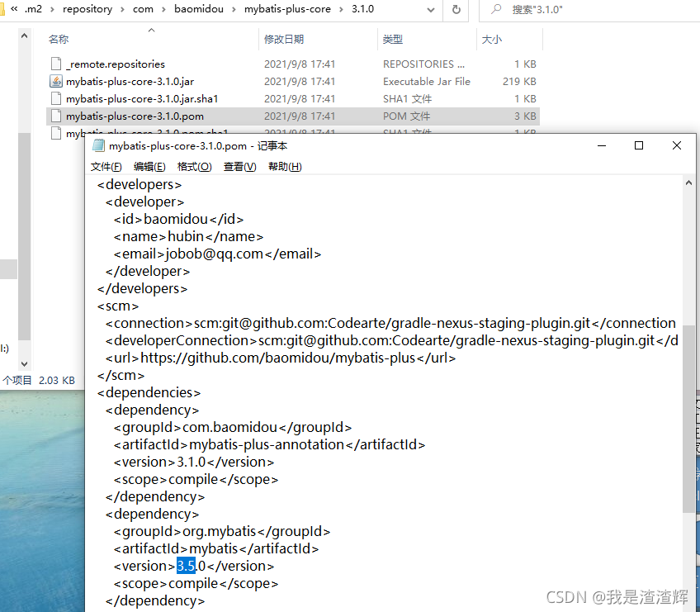Open the 编辑(E) menu in Notepad

pyautogui.click(x=149, y=167)
